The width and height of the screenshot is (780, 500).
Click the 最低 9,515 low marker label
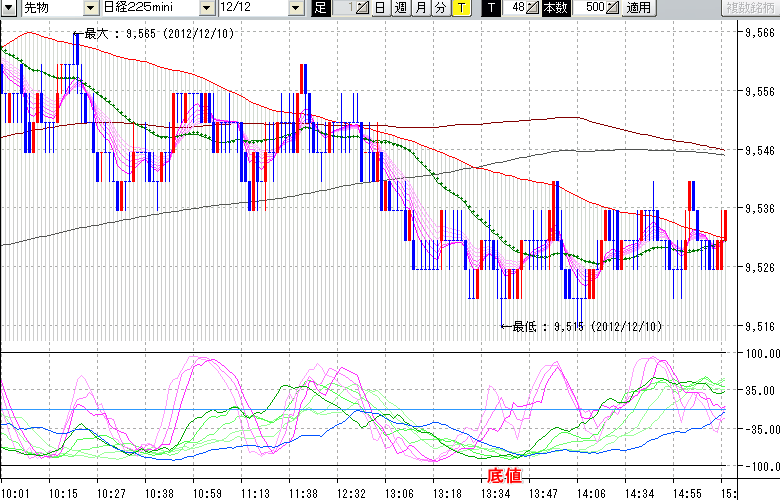[x=585, y=326]
